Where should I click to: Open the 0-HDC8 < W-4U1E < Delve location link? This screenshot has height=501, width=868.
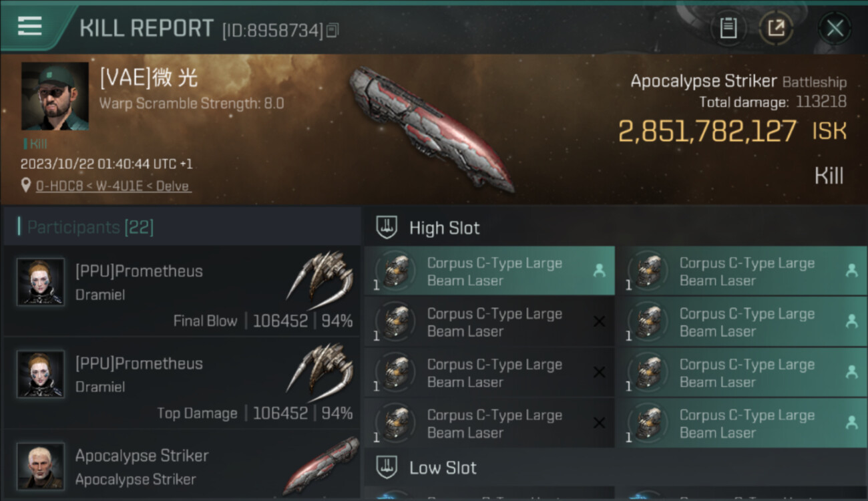[x=114, y=186]
